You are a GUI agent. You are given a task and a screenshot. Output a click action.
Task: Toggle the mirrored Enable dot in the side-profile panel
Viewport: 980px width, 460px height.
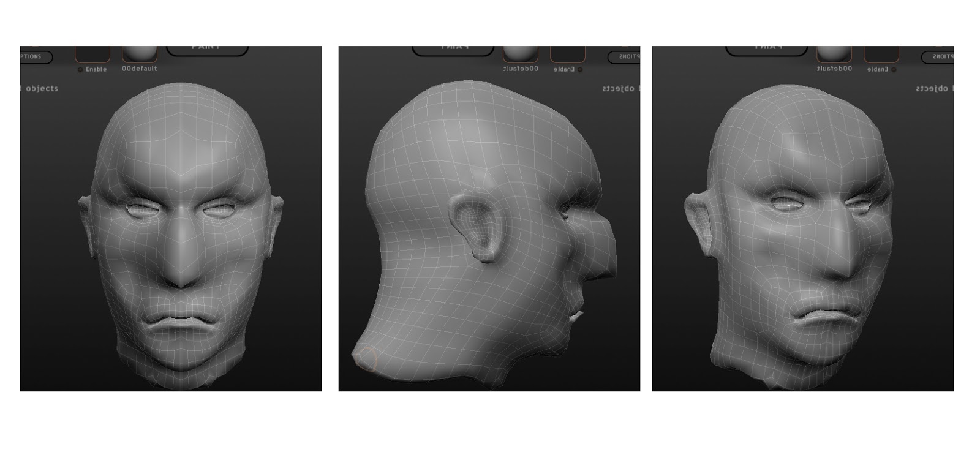580,70
